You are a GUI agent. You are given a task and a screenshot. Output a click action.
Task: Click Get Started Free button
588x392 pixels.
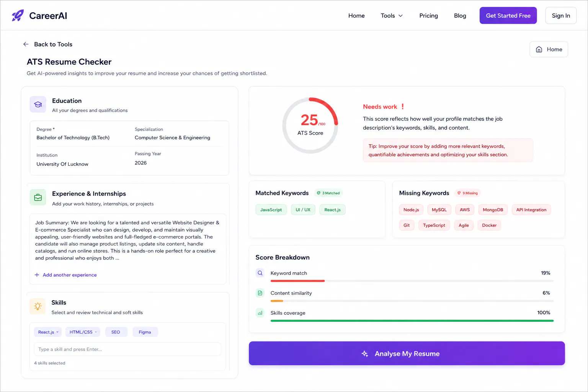(x=508, y=16)
